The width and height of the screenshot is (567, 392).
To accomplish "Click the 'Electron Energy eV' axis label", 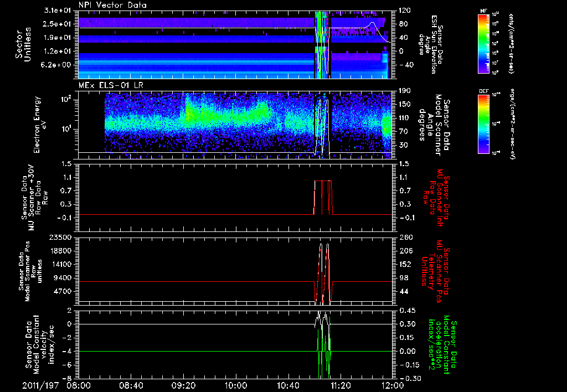I will pyautogui.click(x=40, y=125).
